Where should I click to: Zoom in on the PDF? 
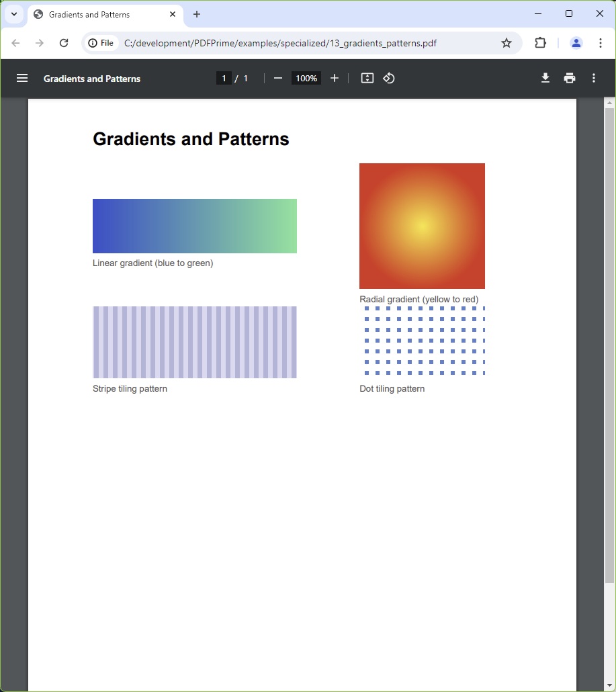click(x=335, y=78)
